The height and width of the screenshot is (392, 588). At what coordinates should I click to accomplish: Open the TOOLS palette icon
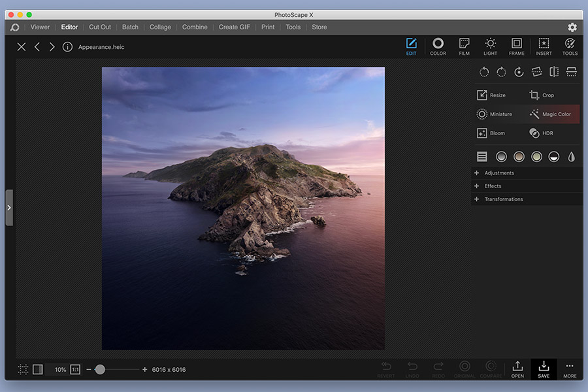[x=570, y=46]
